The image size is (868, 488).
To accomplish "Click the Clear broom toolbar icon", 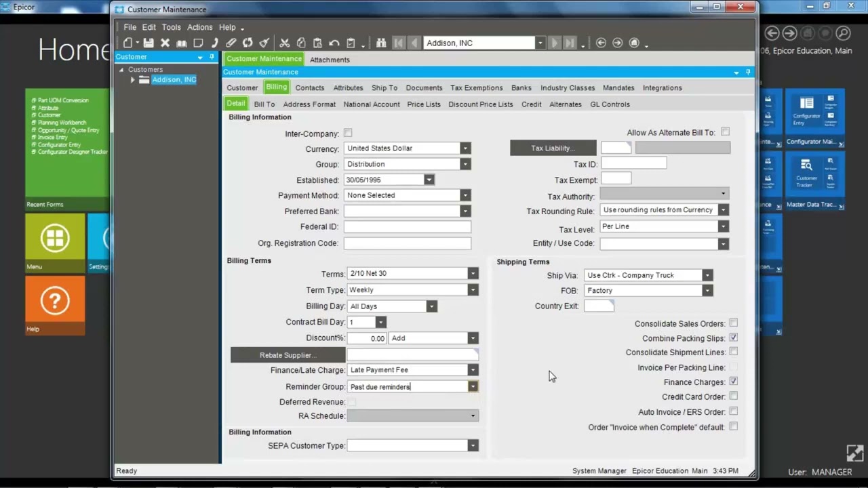I will tap(264, 43).
